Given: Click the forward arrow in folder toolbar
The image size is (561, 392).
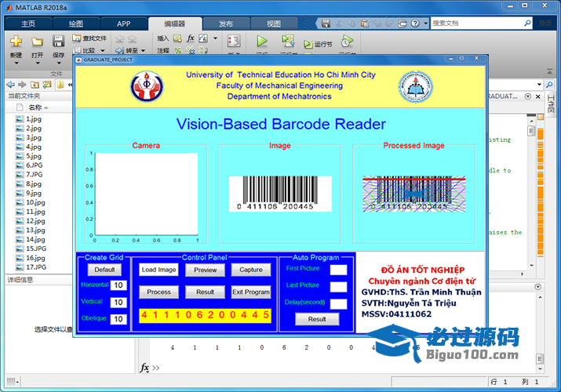Looking at the screenshot, I should pyautogui.click(x=22, y=85).
